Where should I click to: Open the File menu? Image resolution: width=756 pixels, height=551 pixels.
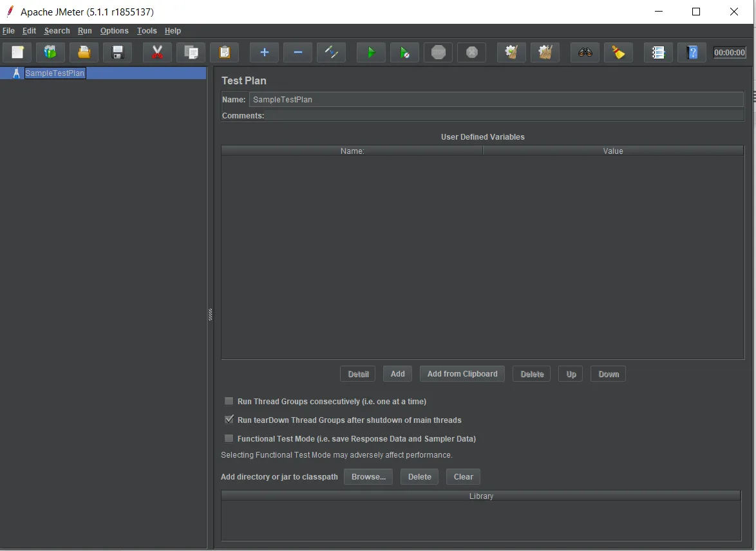click(x=8, y=31)
